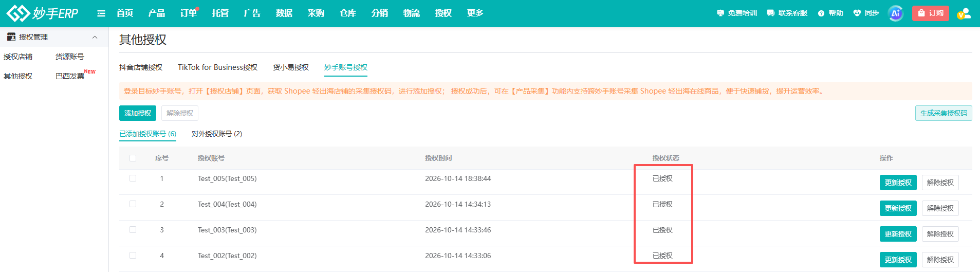This screenshot has width=980, height=272.
Task: Click the 授权管理 store icon
Action: click(x=11, y=37)
